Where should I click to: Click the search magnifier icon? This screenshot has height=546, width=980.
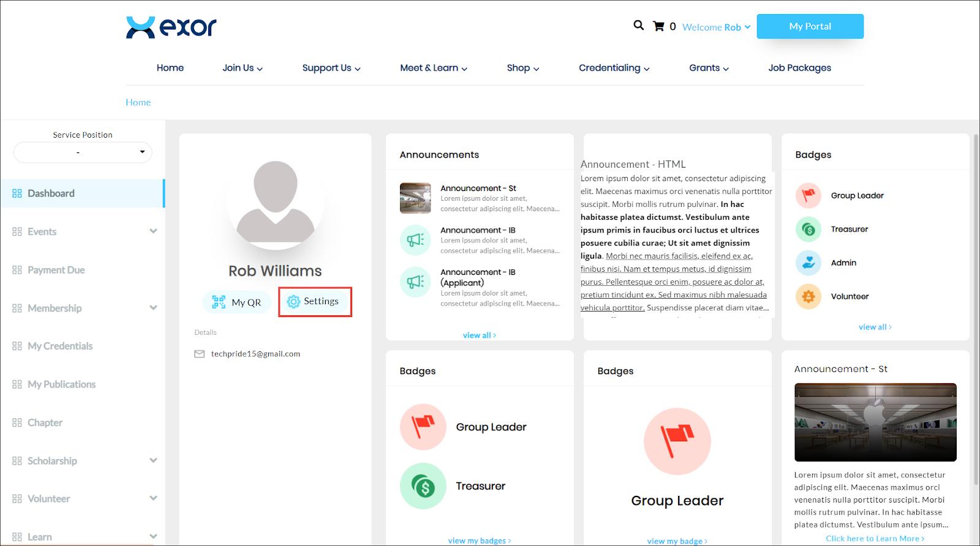pos(638,26)
